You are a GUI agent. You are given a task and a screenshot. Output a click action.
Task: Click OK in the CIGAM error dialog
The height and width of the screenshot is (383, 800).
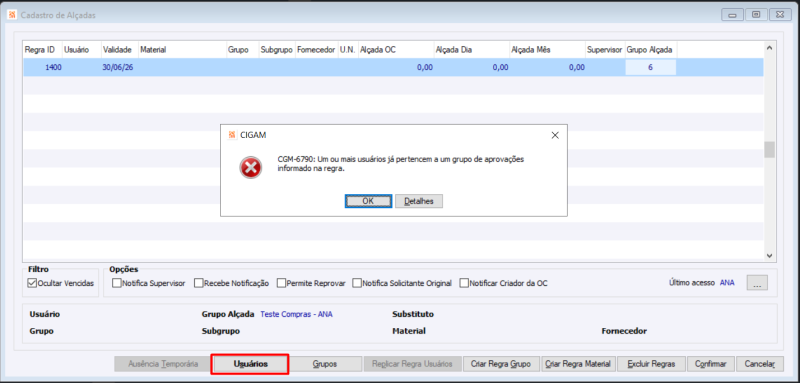[368, 201]
